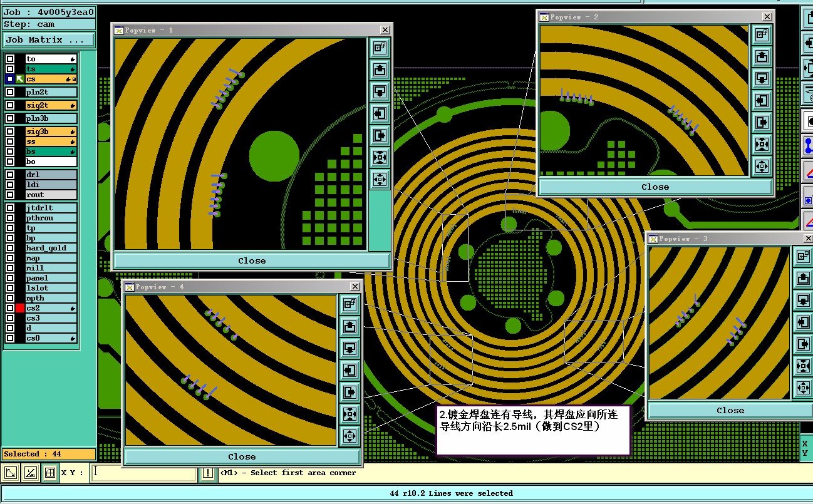Toggle display checkbox for layer drl
Screen dimensions: 813x504
click(10, 175)
